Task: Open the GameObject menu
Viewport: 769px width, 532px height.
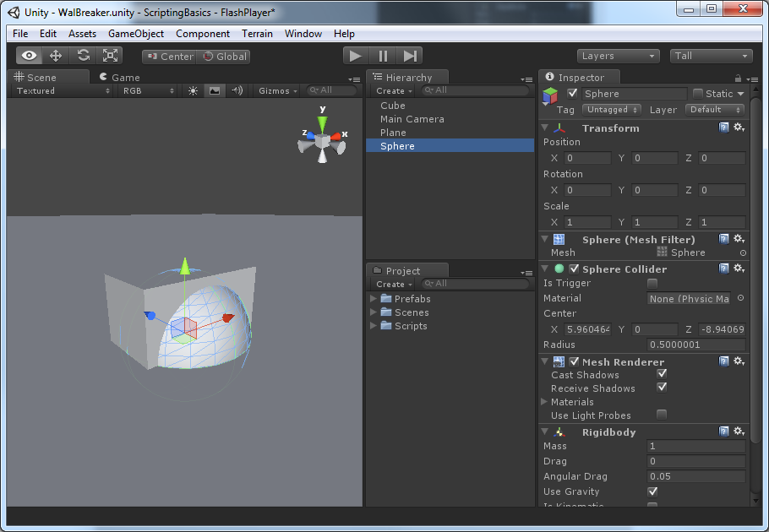Action: click(136, 33)
